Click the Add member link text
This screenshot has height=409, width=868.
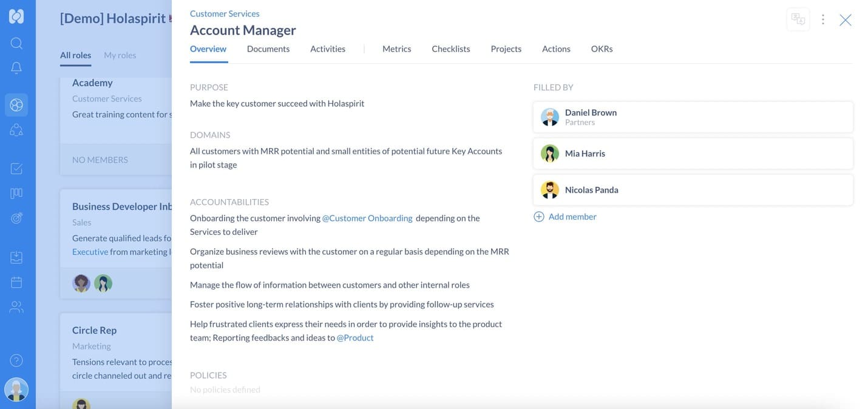pyautogui.click(x=572, y=217)
